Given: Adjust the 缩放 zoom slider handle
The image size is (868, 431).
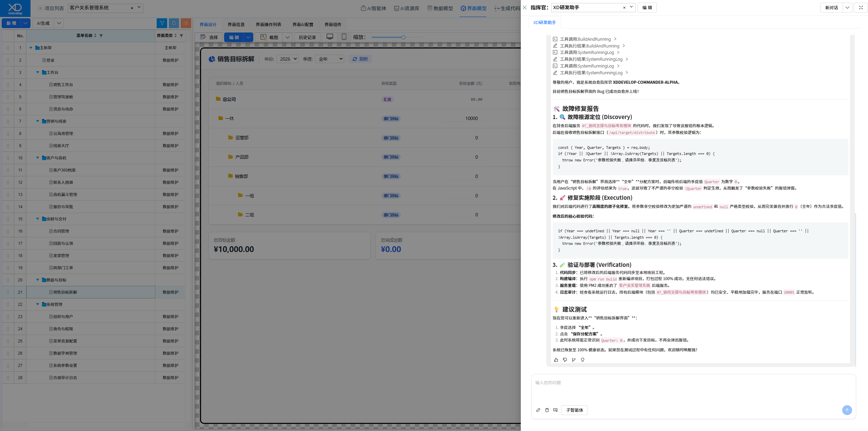Looking at the screenshot, I should pos(403,37).
